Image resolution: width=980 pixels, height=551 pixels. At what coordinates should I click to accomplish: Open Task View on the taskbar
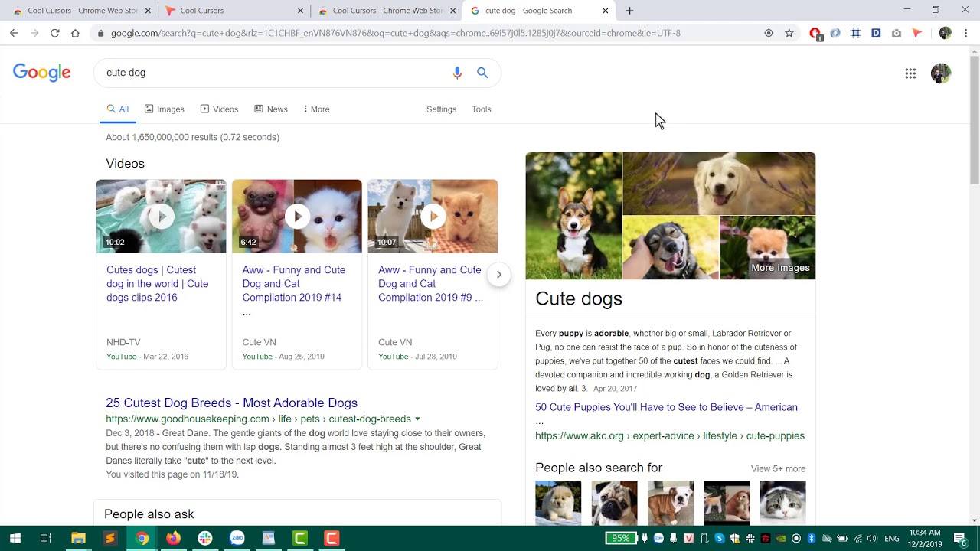(45, 538)
